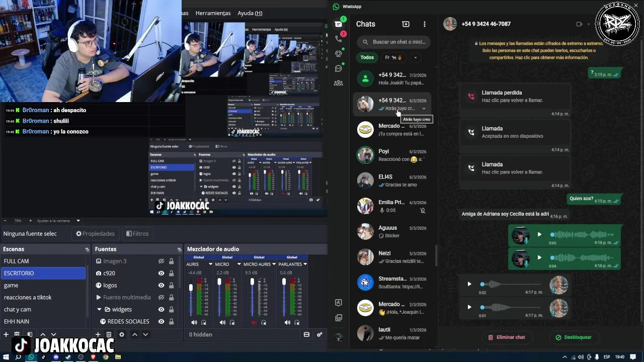Image resolution: width=644 pixels, height=362 pixels.
Task: Open OBS Studio from the Windows taskbar
Action: pyautogui.click(x=80, y=357)
